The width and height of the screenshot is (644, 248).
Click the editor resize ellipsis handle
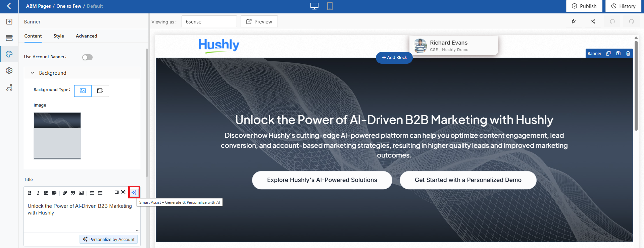pyautogui.click(x=138, y=231)
